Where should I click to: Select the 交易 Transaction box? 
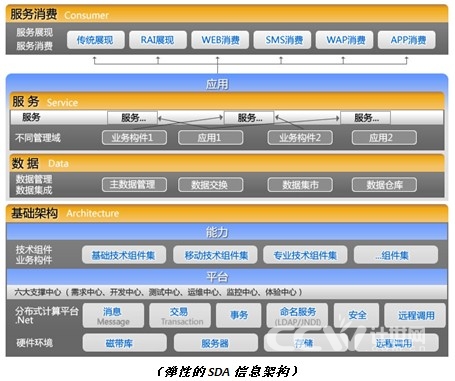[180, 315]
